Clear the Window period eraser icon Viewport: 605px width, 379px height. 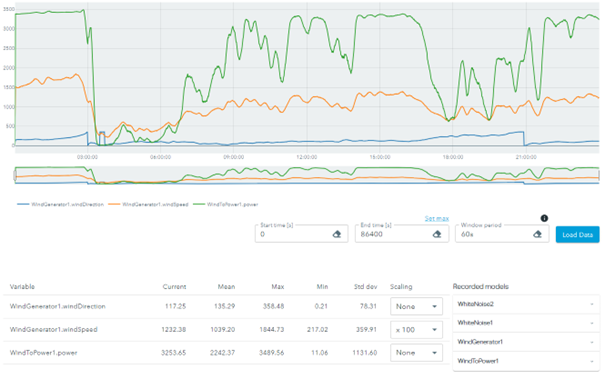pos(537,234)
